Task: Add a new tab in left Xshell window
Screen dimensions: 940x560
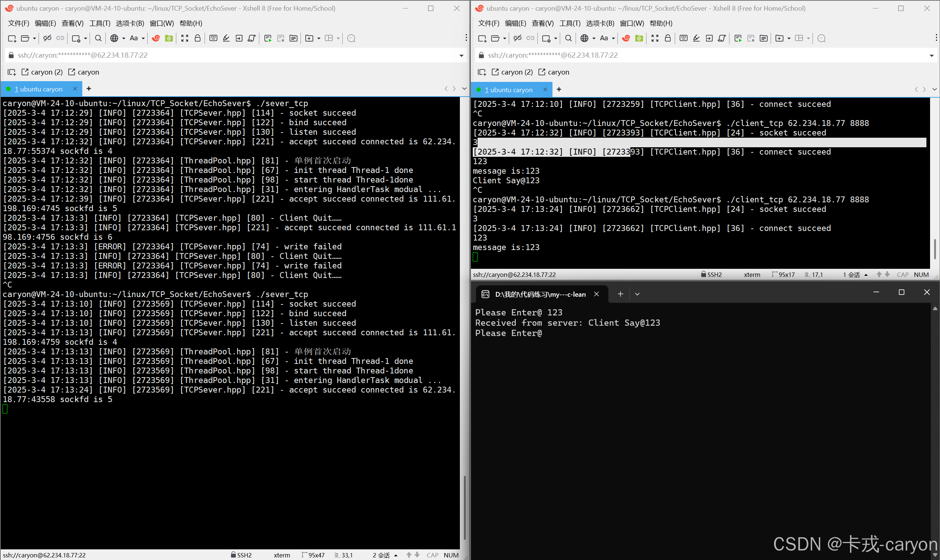Action: [x=89, y=88]
